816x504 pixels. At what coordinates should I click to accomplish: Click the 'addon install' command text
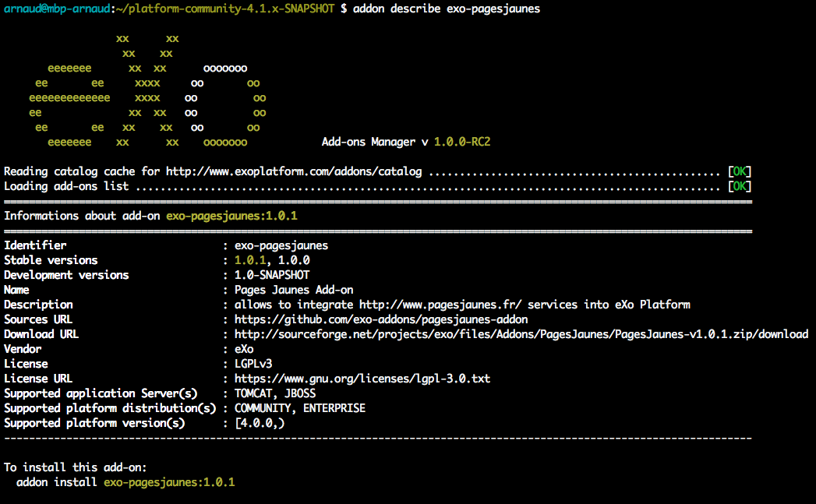pyautogui.click(x=57, y=483)
